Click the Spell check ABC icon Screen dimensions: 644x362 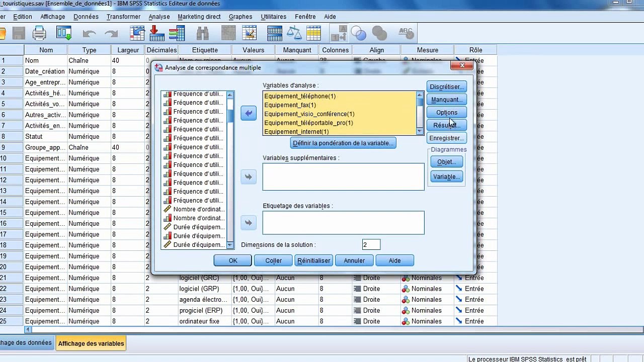click(x=406, y=34)
